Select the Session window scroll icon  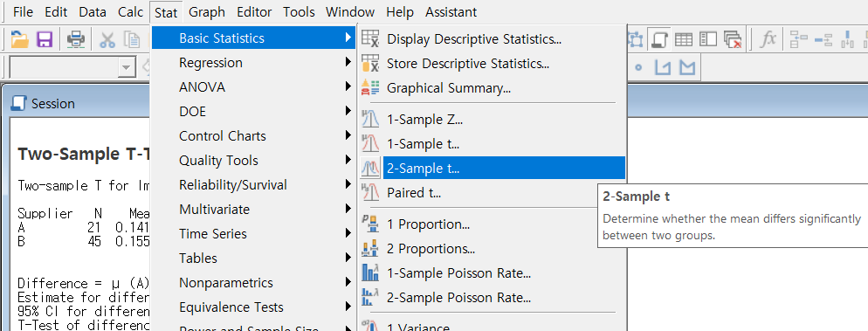(x=658, y=38)
